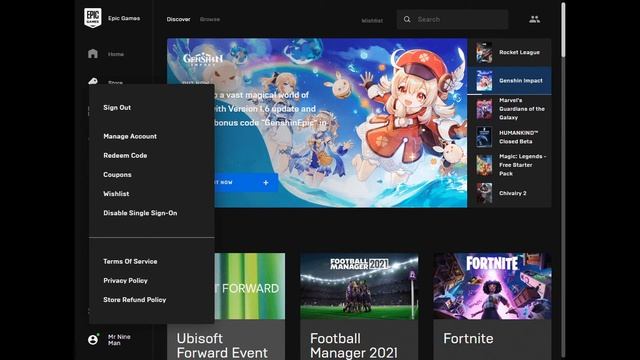Click the vertical scrollbar thumb

click(563, 30)
